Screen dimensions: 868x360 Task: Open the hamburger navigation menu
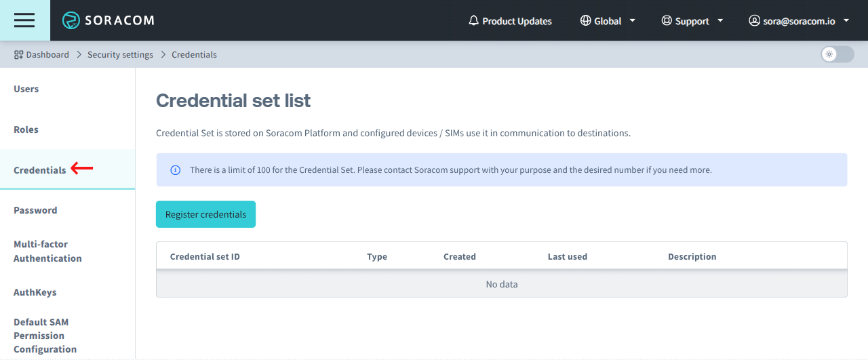[24, 20]
